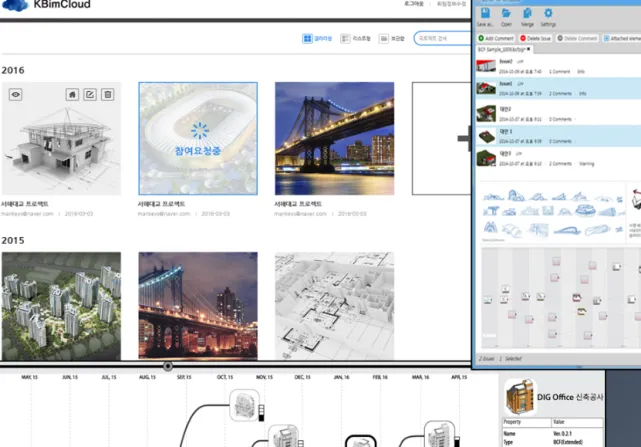Viewport: 641px width, 447px height.
Task: Click the Attached elements button
Action: tap(622, 38)
